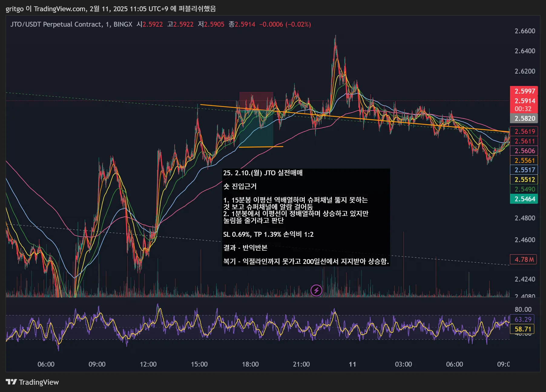The width and height of the screenshot is (546, 392).
Task: Click the note line 'SL 0.69%, TP 1.39% 손익비 1:2'
Action: tap(268, 234)
